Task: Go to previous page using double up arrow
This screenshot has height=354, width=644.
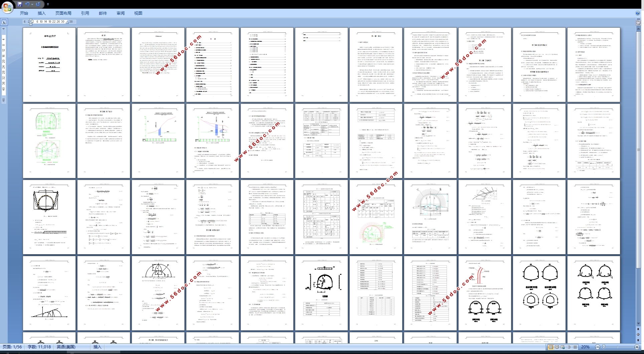Action: pyautogui.click(x=638, y=330)
